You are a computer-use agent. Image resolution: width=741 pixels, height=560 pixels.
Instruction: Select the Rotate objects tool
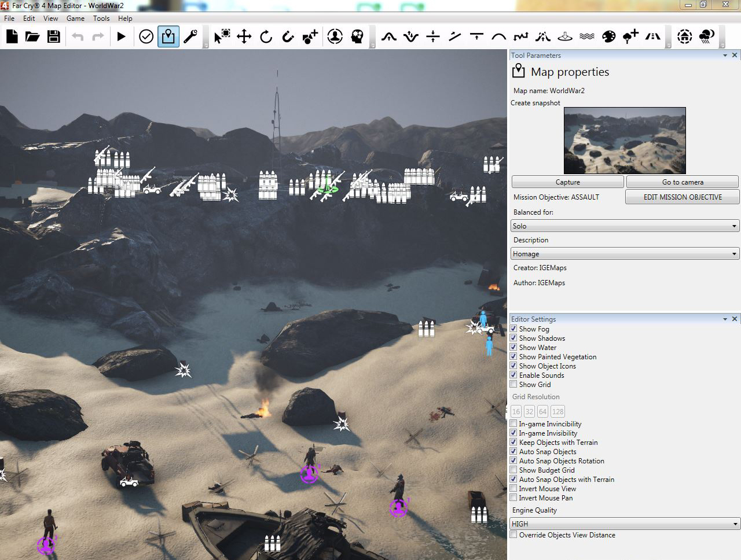(266, 36)
